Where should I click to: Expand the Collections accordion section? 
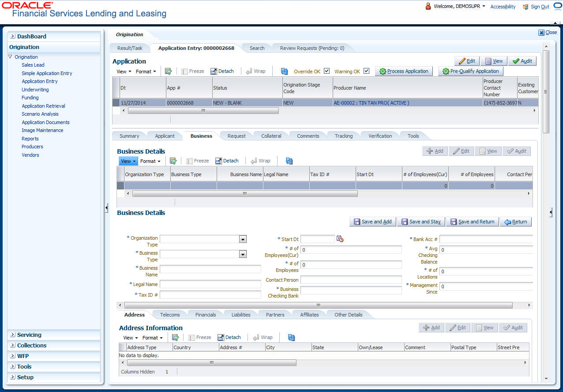click(54, 345)
